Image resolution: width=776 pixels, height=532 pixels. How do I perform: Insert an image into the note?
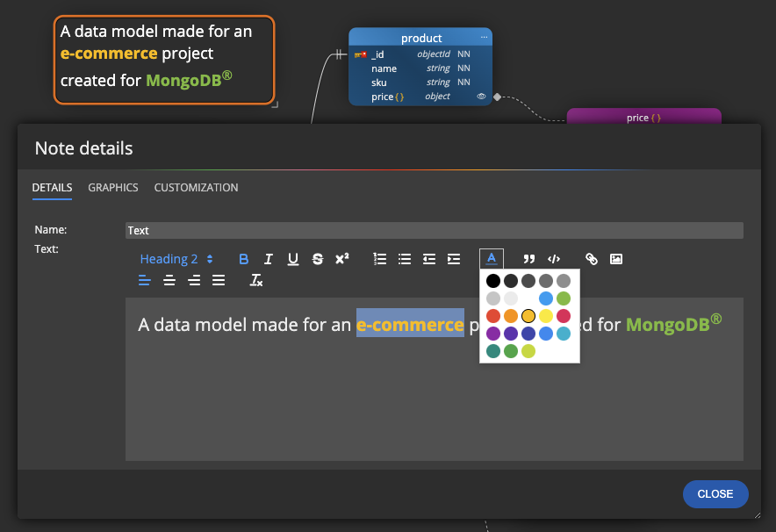click(x=615, y=258)
